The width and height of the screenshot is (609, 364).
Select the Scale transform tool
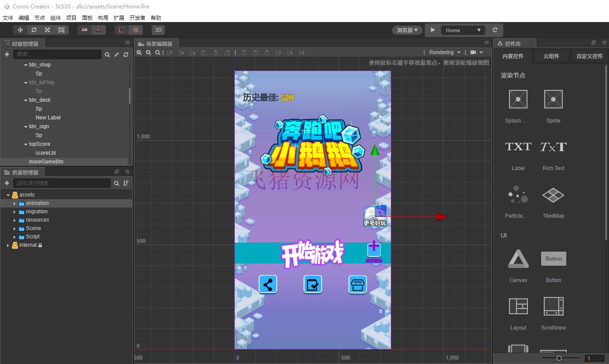point(48,30)
